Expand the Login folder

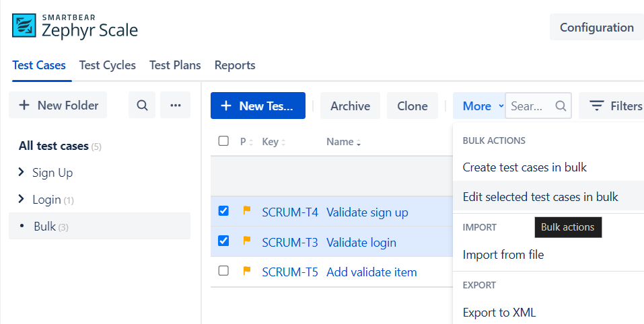click(x=21, y=200)
